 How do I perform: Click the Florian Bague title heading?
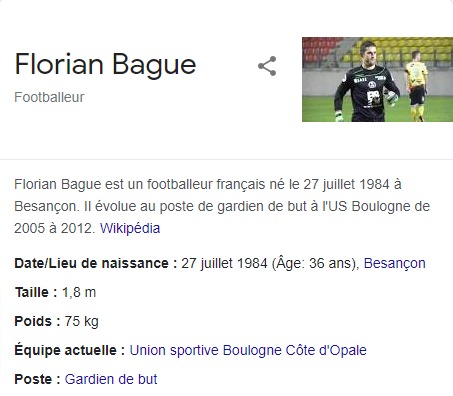click(x=105, y=65)
